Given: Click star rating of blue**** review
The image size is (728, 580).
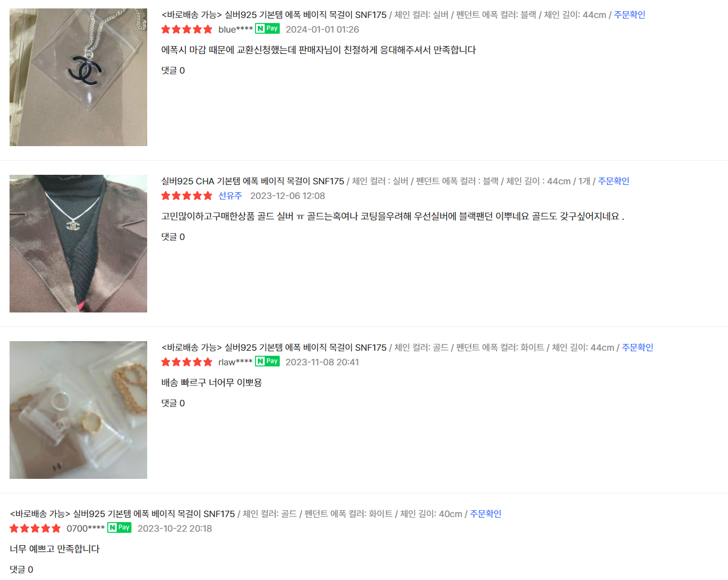Looking at the screenshot, I should tap(187, 29).
